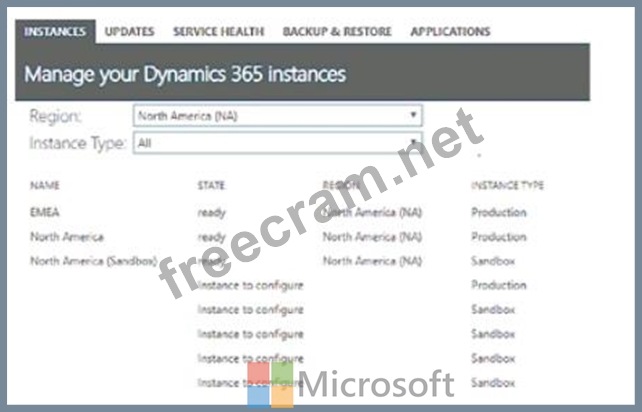Image resolution: width=642 pixels, height=412 pixels.
Task: Expand the Region dropdown showing North America (NA)
Action: 278,116
